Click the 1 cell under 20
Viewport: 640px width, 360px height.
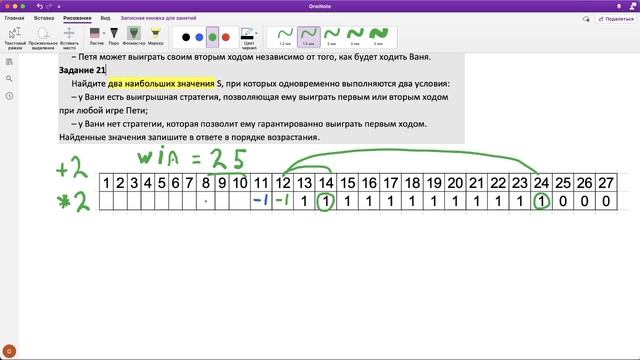click(455, 201)
